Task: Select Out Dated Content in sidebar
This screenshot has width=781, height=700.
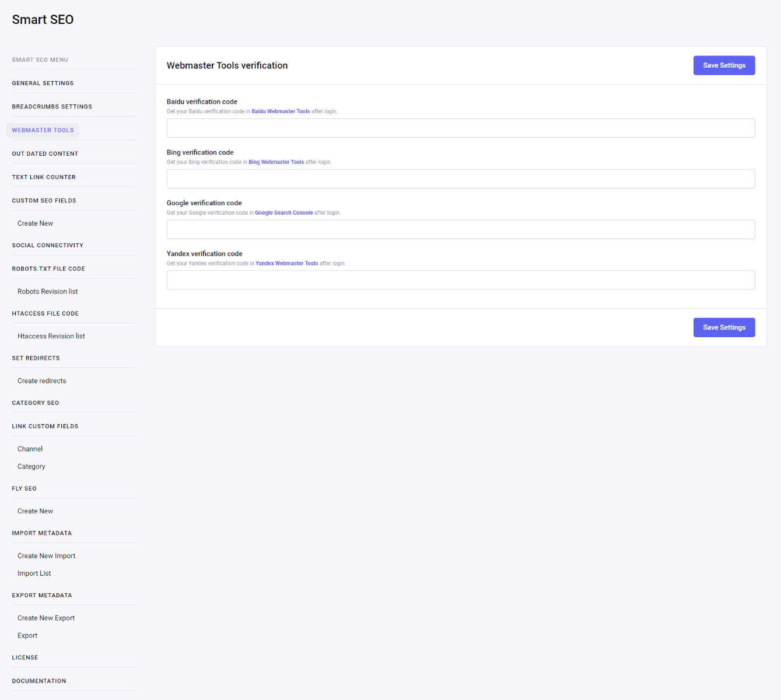Action: coord(45,154)
